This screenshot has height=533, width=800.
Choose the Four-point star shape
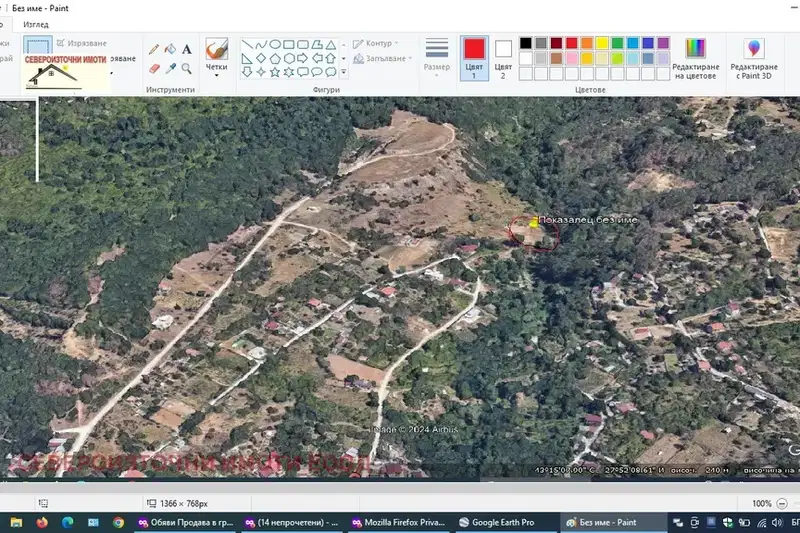coord(261,72)
